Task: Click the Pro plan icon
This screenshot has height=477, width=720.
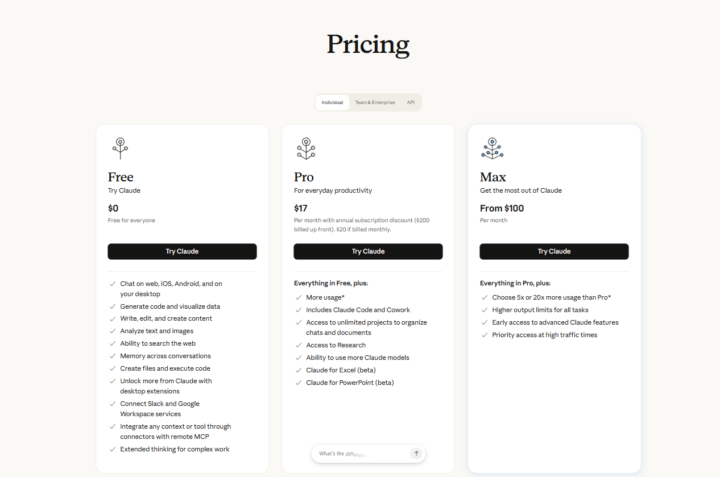Action: [306, 148]
